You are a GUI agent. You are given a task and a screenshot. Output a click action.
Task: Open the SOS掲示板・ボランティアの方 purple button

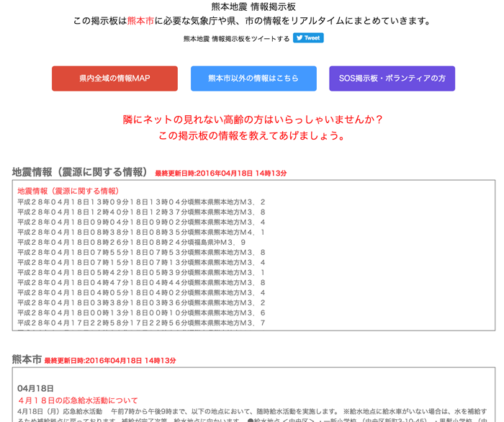coord(392,78)
